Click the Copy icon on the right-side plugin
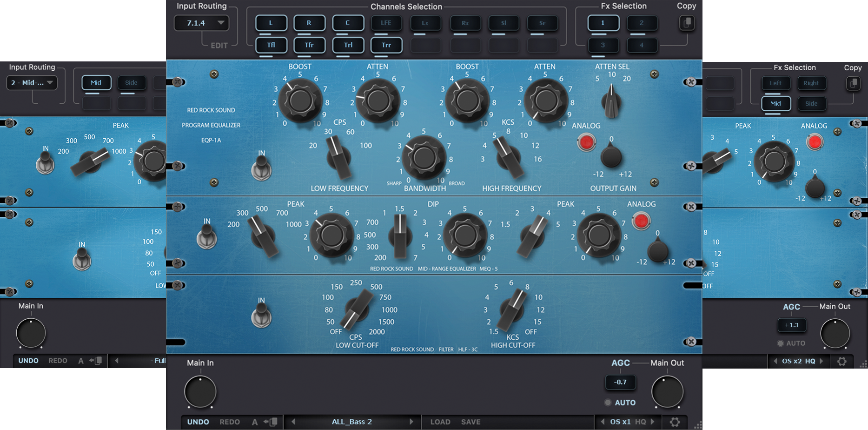Image resolution: width=868 pixels, height=430 pixels. point(854,84)
